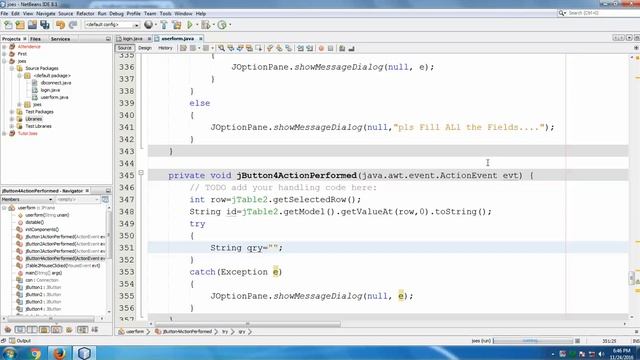
Task: Click the Shift Line Left icon
Action: tap(300, 48)
